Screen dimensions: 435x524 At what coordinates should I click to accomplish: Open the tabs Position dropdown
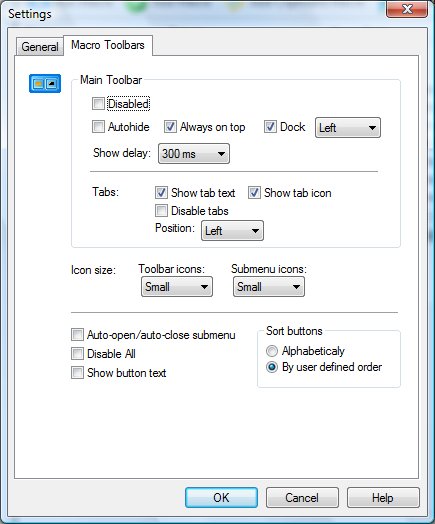coord(232,231)
